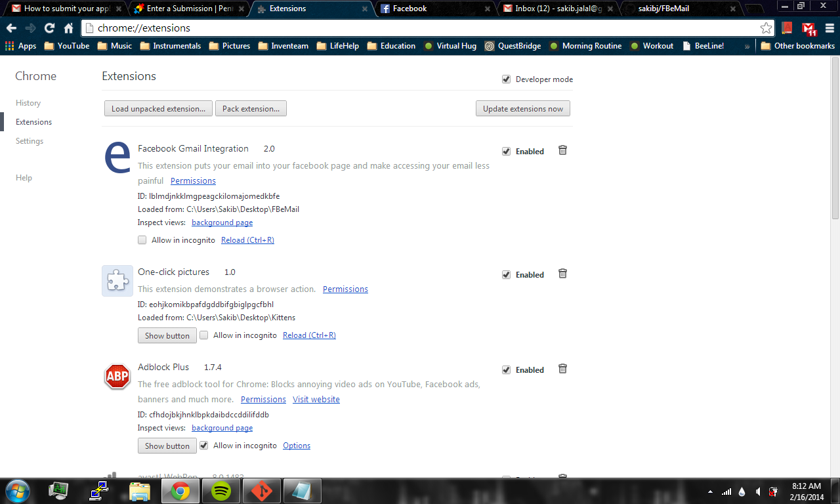The image size is (840, 504).
Task: Open the YouTube bookmarks folder
Action: click(67, 46)
